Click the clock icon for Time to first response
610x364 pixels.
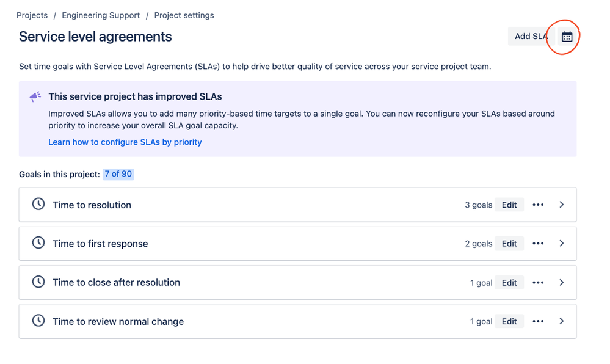coord(38,243)
